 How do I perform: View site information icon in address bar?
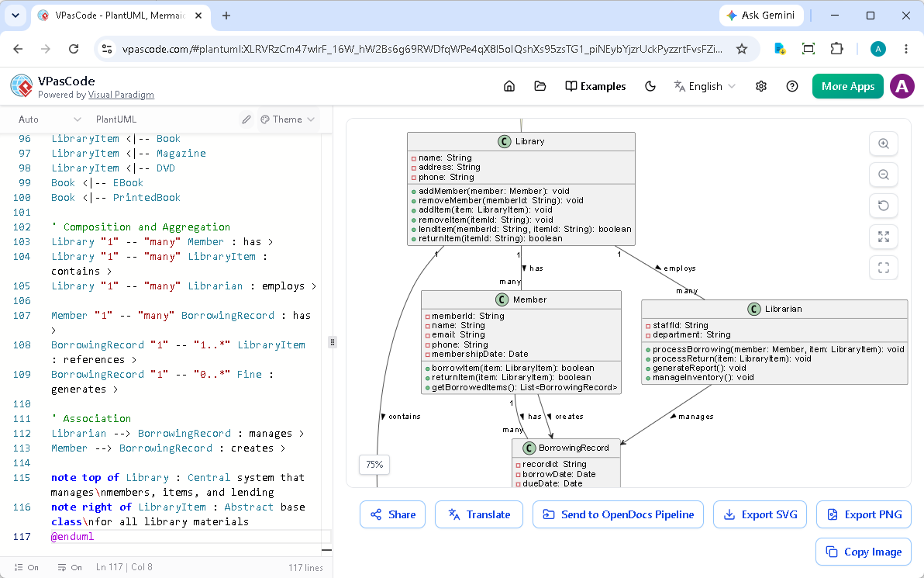point(107,49)
